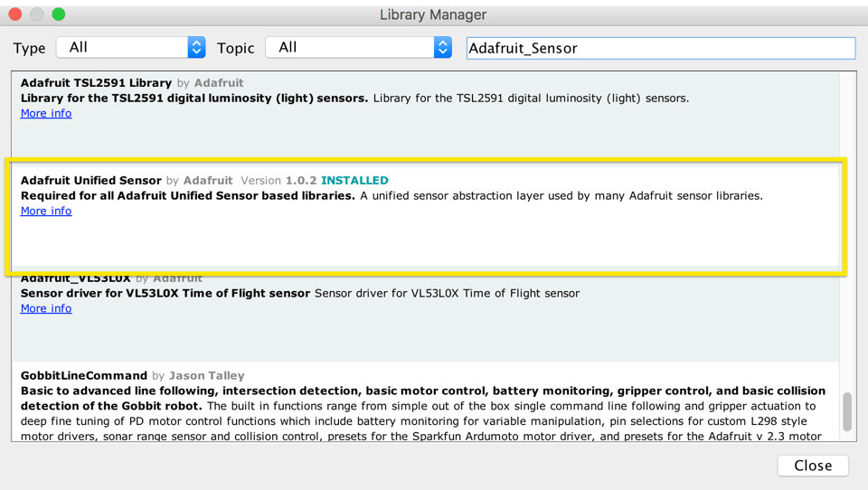
Task: Click the Library Manager title bar text
Action: [433, 14]
